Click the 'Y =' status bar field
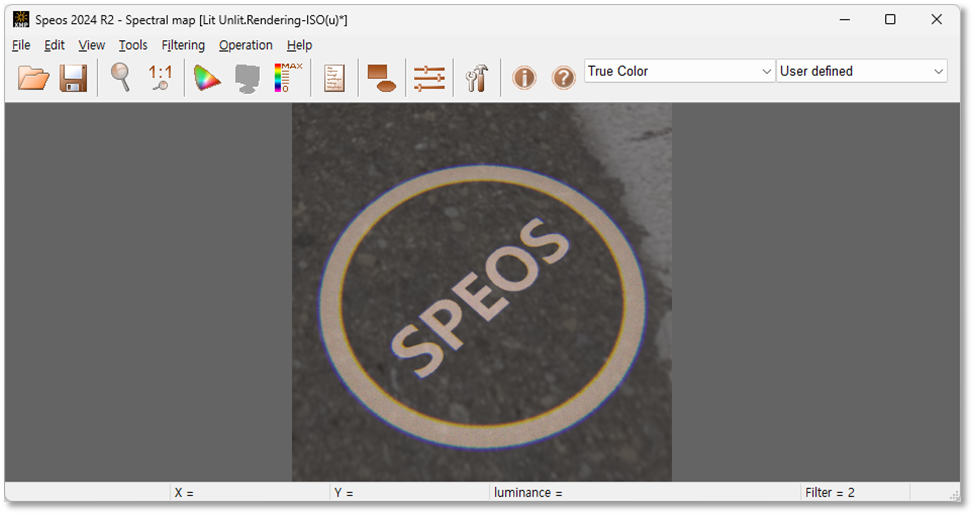The height and width of the screenshot is (515, 974). point(409,493)
